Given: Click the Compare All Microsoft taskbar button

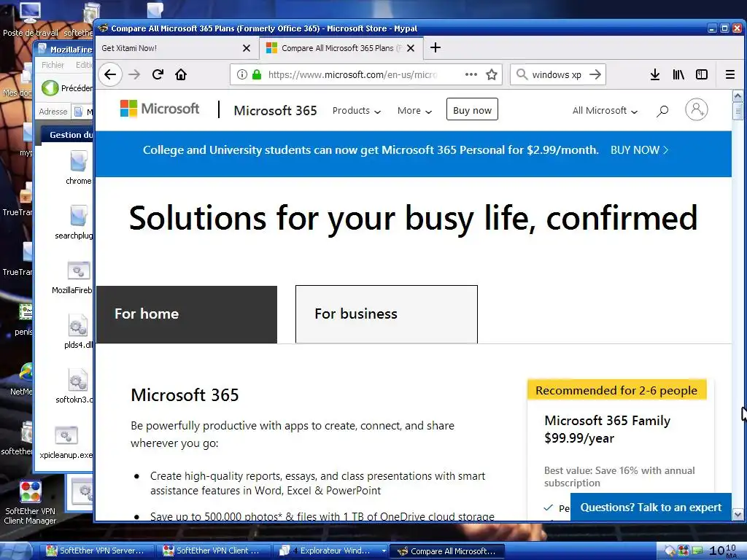Looking at the screenshot, I should [x=447, y=551].
